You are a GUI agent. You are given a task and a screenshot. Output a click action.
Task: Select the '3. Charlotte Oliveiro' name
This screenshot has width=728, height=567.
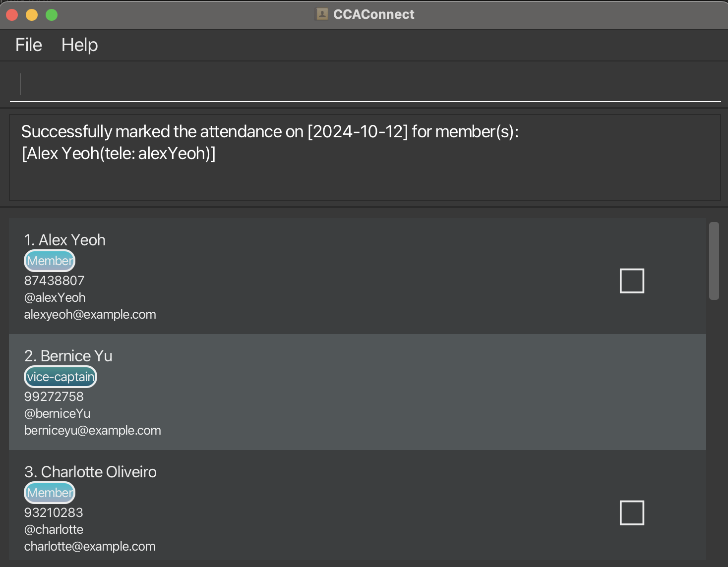pos(90,472)
